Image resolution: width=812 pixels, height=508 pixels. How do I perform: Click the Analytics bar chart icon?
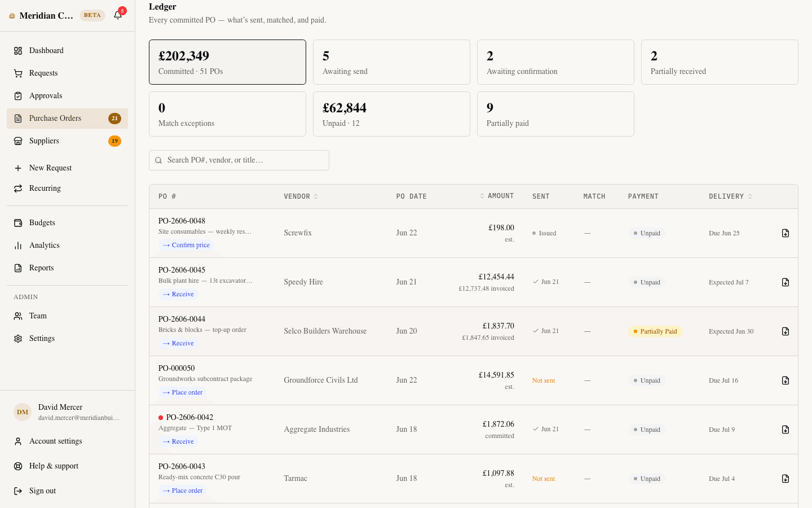(x=18, y=246)
